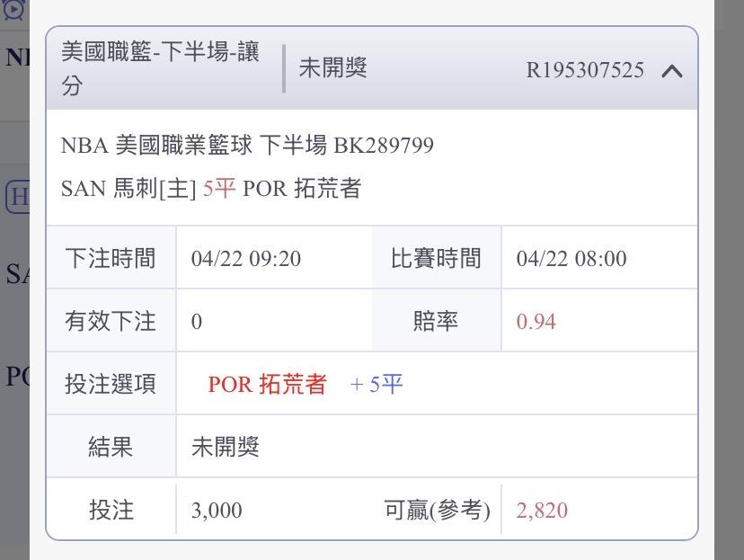Click the 結果 row value 未開獎
Viewport: 744px width, 560px height.
(226, 447)
